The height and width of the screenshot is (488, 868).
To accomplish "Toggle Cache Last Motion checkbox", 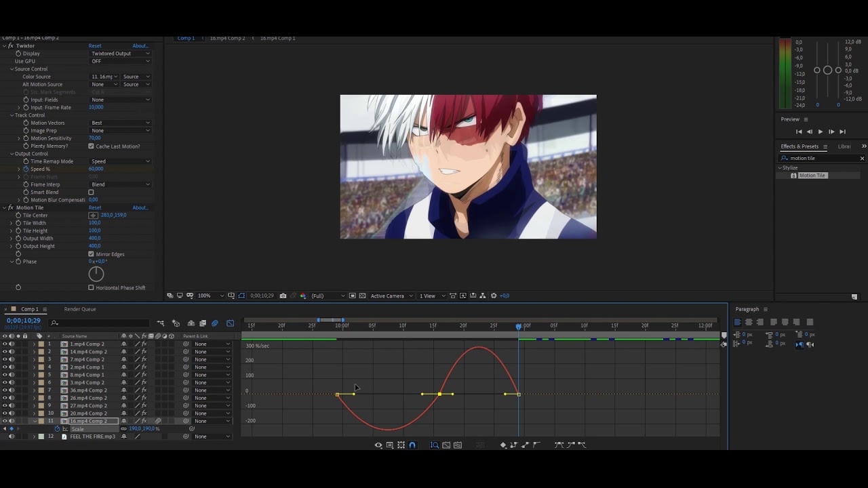I will click(x=91, y=146).
